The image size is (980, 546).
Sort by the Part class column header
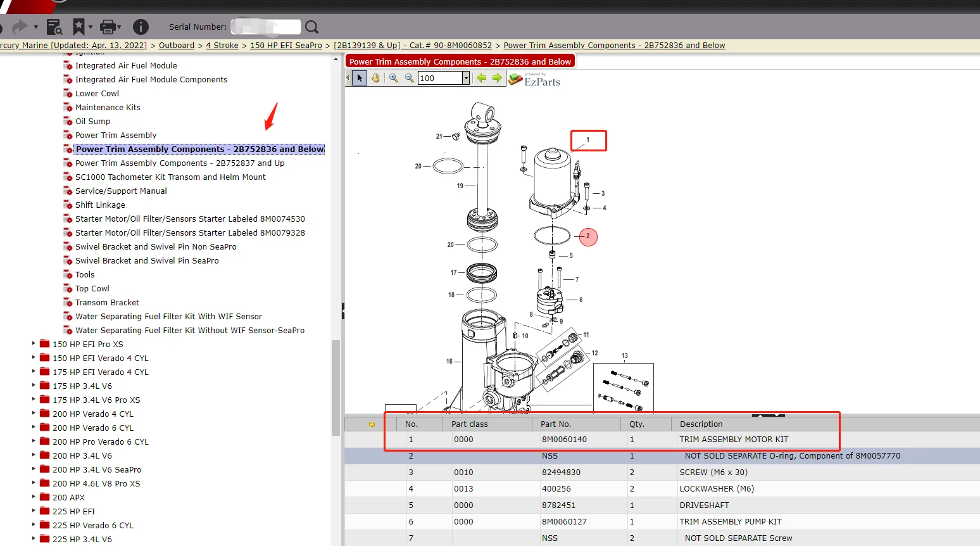[x=487, y=424]
